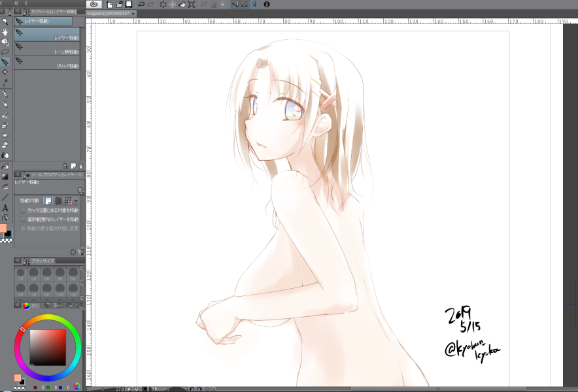
Task: Set move target to layer icon
Action: coord(48,201)
